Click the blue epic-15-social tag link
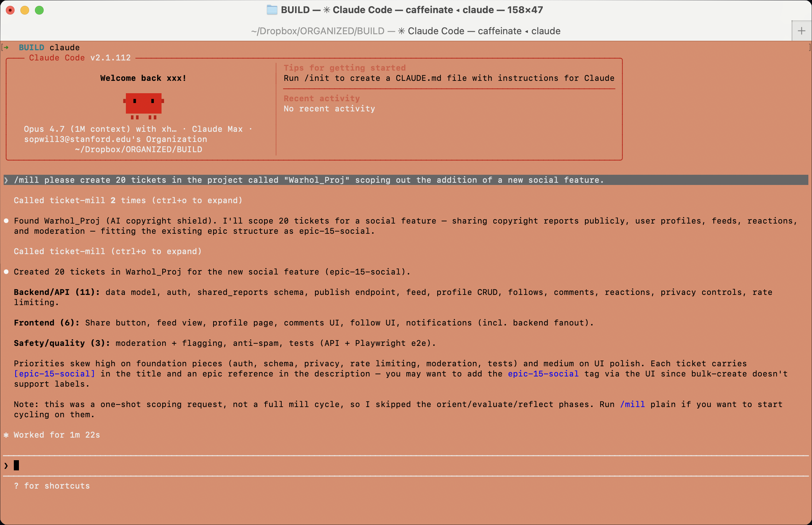The height and width of the screenshot is (525, 812). [543, 374]
